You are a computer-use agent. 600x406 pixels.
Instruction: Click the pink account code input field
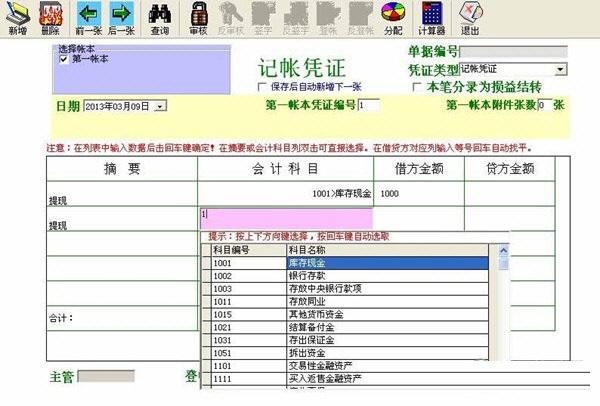click(285, 216)
